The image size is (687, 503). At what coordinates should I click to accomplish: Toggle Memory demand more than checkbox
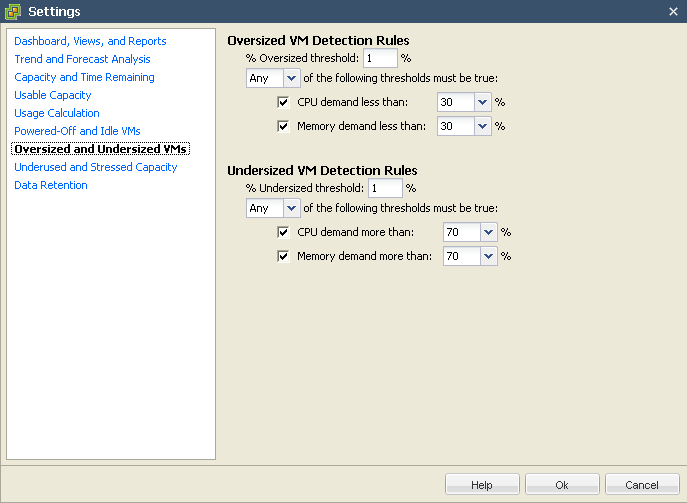coord(283,256)
